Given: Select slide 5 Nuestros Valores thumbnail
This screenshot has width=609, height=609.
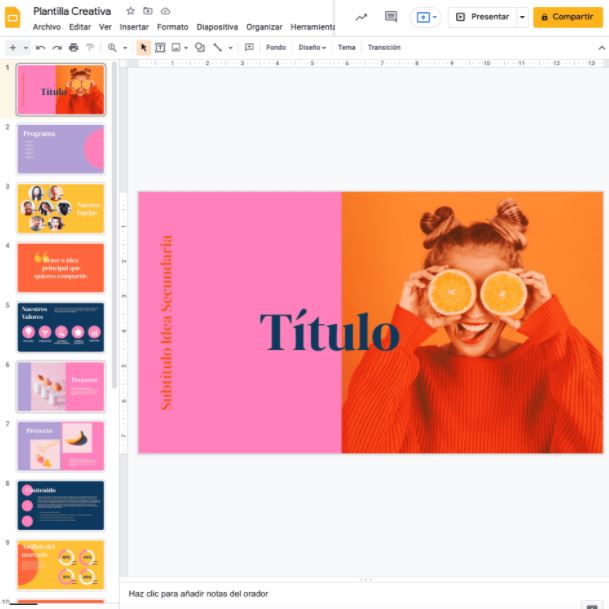Looking at the screenshot, I should 61,327.
